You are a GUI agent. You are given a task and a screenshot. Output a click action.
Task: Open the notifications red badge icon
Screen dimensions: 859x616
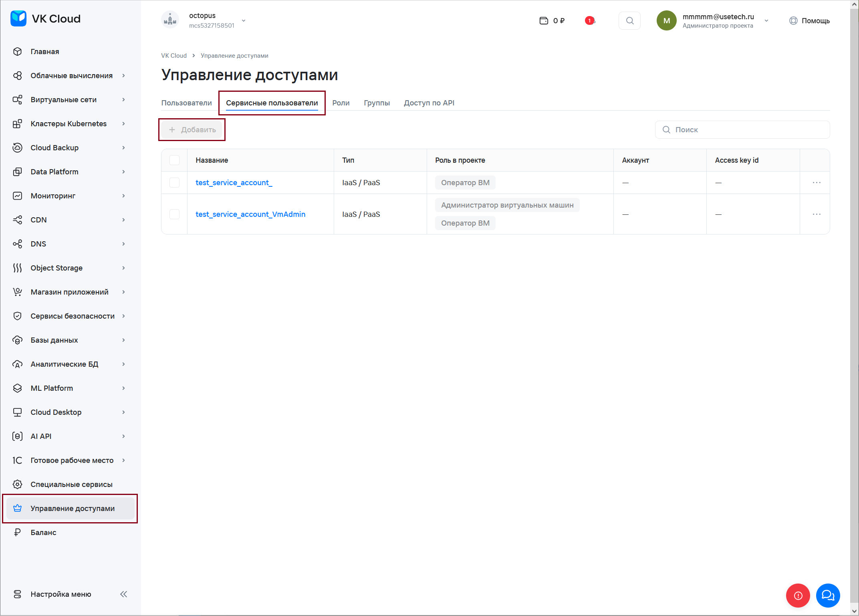tap(590, 20)
